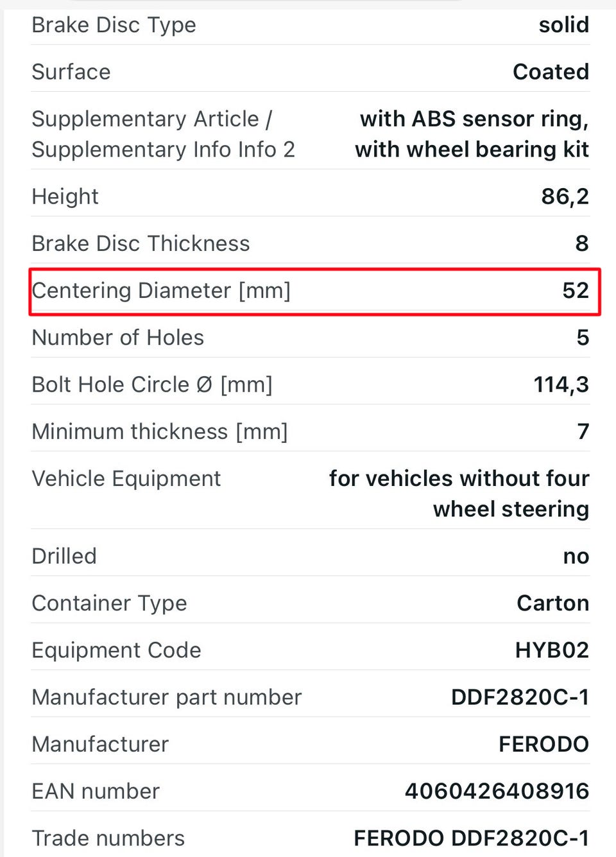Click the 'solid' brake disc type value

click(x=563, y=25)
